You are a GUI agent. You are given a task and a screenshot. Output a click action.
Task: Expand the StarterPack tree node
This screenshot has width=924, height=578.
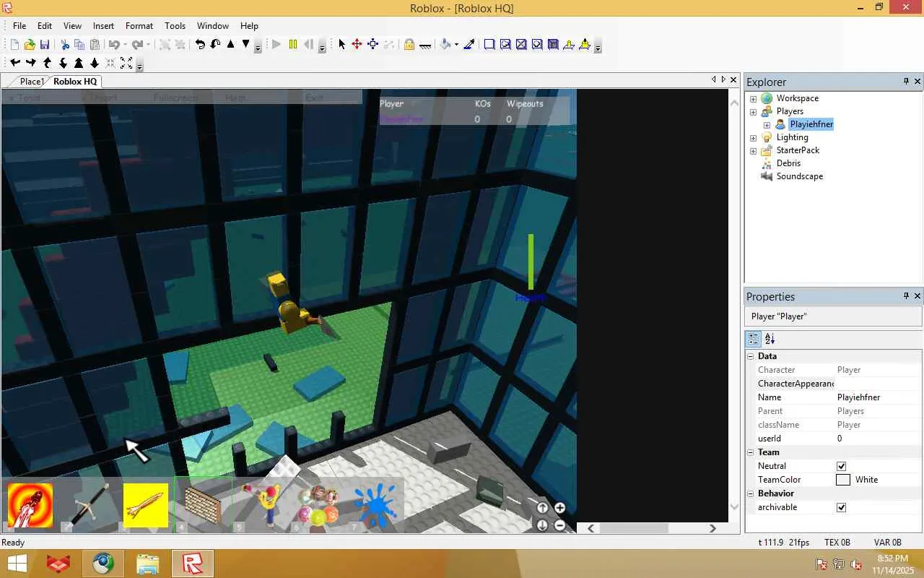pos(753,150)
